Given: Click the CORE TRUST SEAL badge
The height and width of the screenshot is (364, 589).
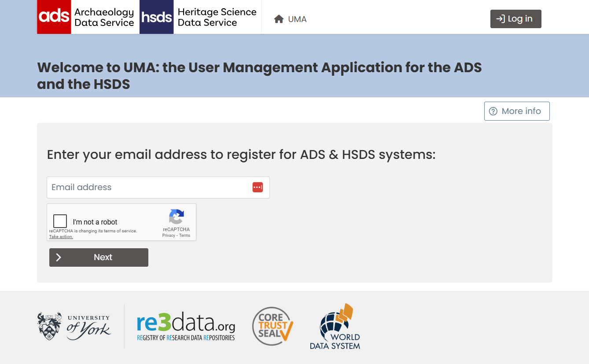Looking at the screenshot, I should (272, 326).
